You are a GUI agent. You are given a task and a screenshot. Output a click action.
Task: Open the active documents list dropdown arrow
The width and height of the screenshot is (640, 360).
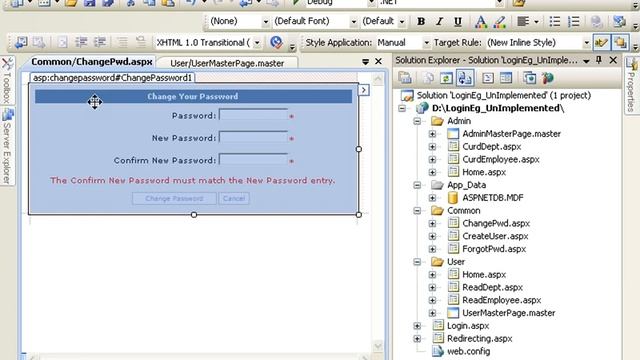click(x=365, y=62)
